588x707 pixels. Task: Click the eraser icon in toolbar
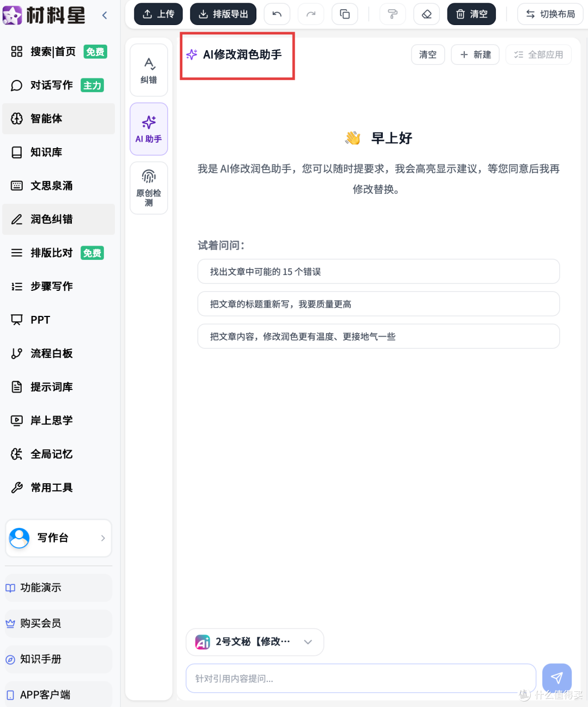point(427,14)
